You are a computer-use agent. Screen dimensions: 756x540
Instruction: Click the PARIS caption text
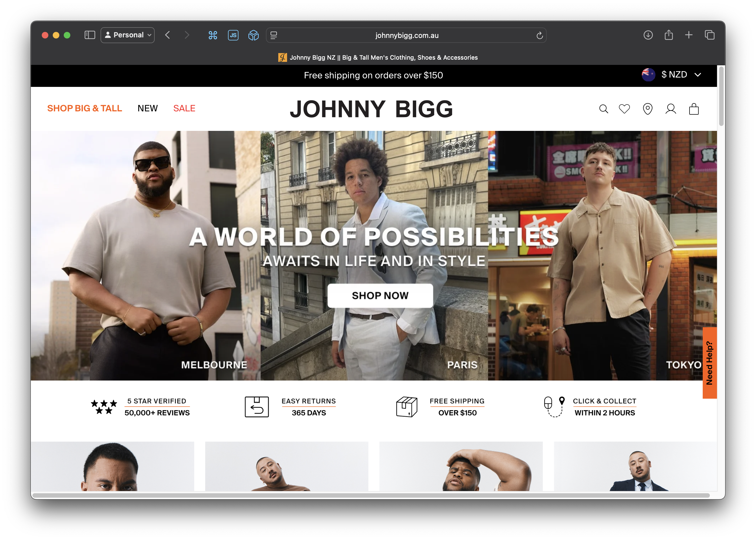pyautogui.click(x=462, y=365)
